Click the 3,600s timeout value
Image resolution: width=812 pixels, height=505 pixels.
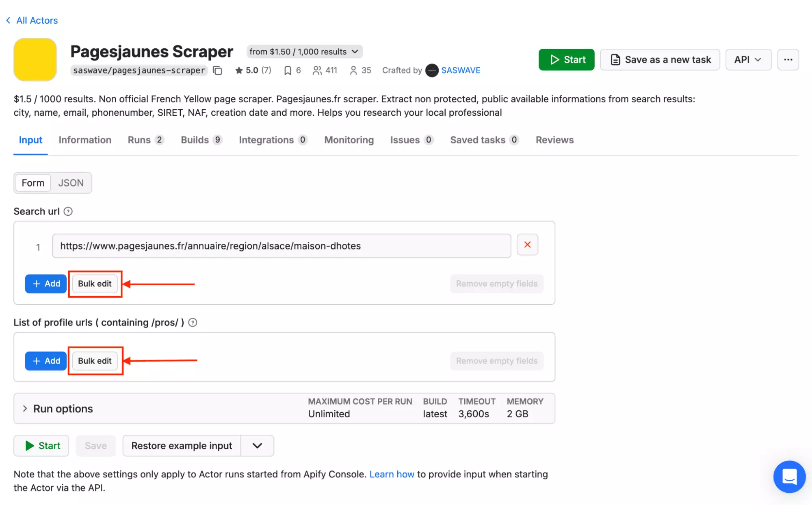(x=474, y=414)
